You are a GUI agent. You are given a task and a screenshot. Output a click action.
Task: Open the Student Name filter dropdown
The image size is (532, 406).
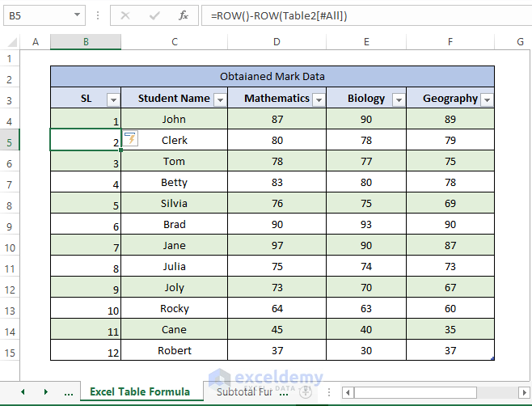tap(220, 99)
